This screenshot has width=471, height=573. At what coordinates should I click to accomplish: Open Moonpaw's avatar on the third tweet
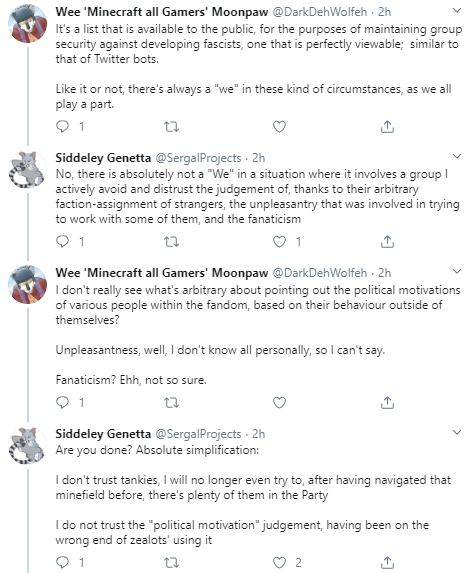tap(28, 285)
